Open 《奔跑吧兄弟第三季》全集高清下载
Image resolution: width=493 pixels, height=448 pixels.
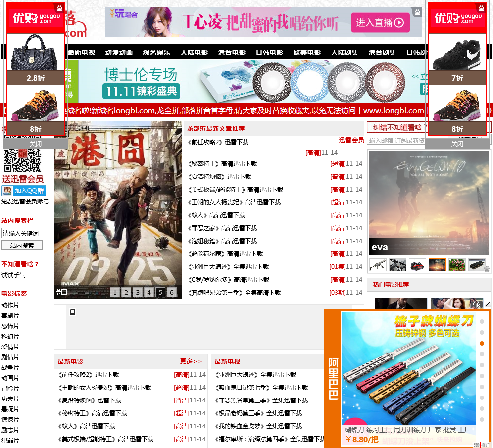[234, 293]
